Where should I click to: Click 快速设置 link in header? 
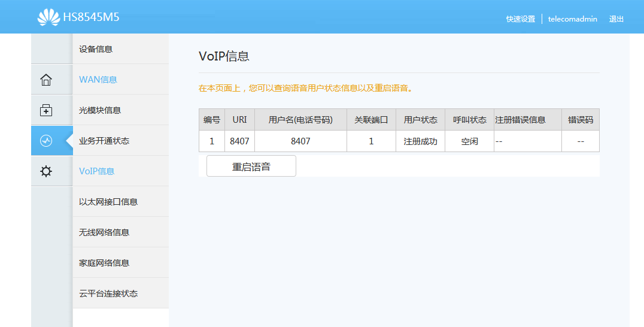(x=520, y=19)
